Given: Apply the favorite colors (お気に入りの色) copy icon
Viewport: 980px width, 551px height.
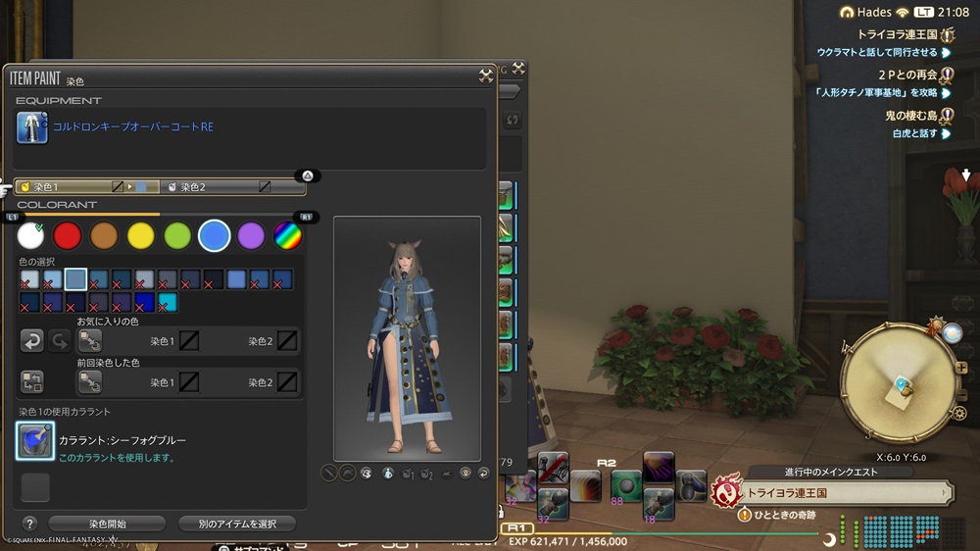Looking at the screenshot, I should [90, 341].
